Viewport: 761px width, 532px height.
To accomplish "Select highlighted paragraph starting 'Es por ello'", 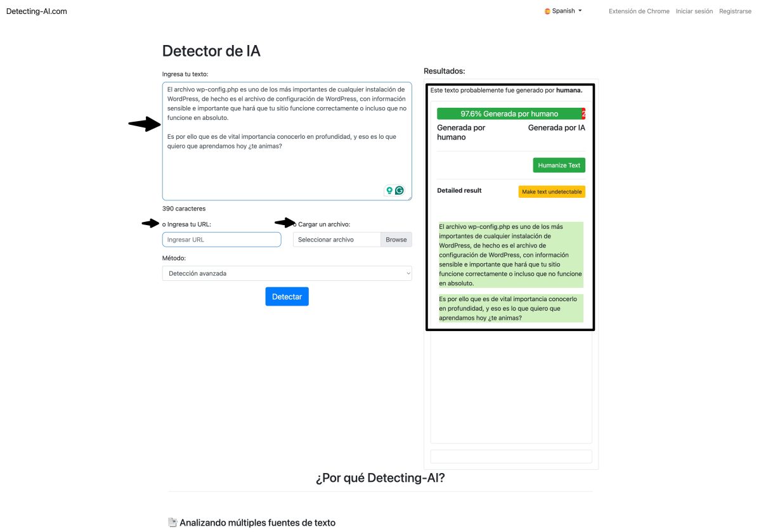I will tap(511, 308).
